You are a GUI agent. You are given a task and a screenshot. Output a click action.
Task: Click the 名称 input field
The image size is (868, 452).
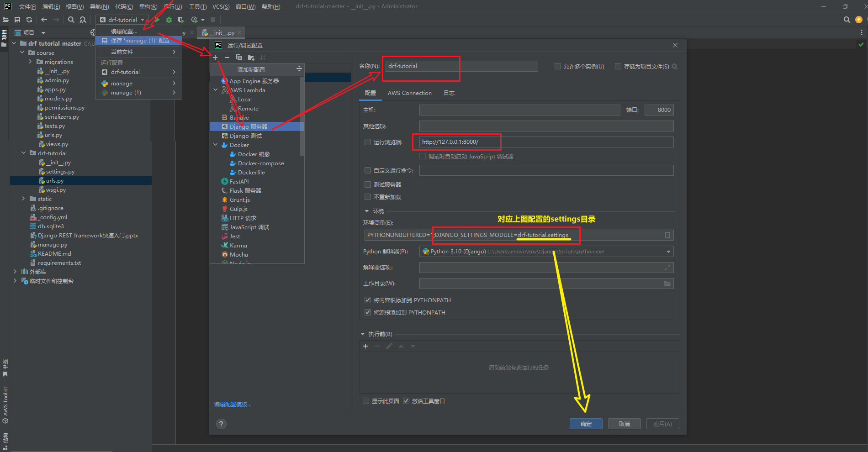coord(461,66)
